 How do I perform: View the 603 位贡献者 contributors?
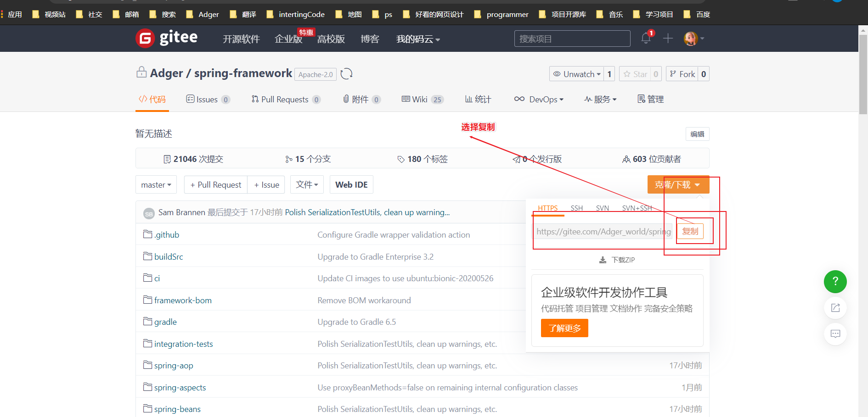(x=652, y=159)
